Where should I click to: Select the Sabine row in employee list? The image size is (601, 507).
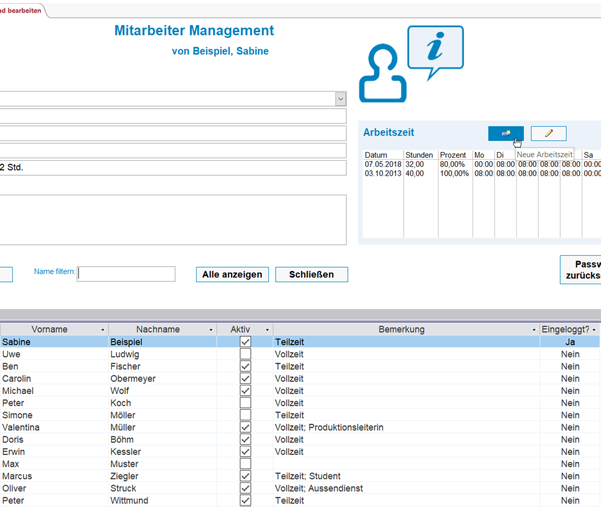[300, 341]
